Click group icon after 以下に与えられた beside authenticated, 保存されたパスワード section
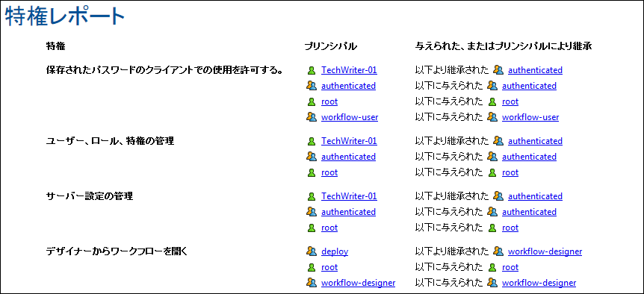 coord(492,86)
